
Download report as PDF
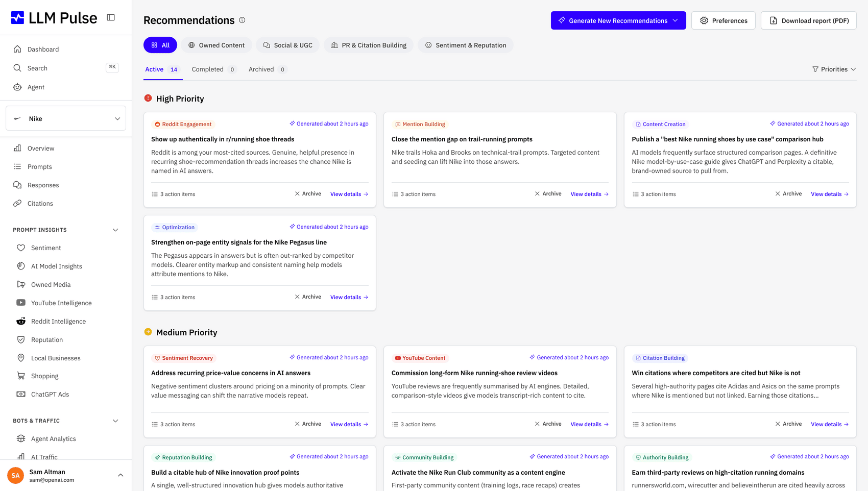point(809,20)
